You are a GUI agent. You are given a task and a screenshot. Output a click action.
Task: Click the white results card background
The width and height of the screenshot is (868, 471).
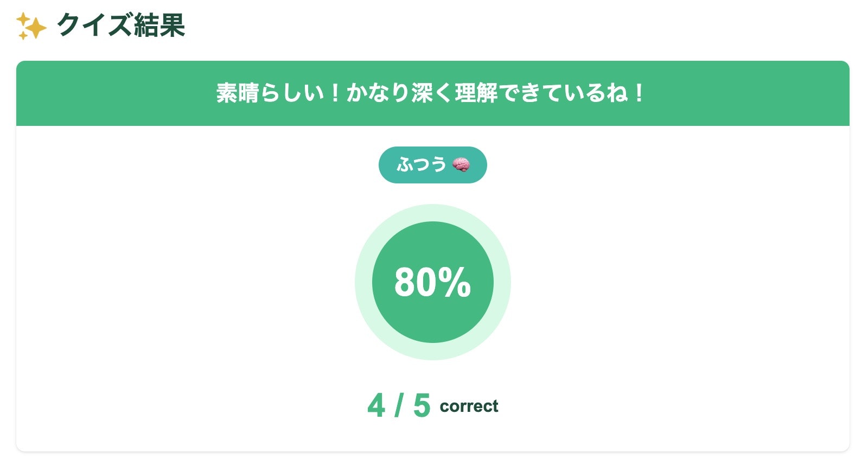[163, 326]
